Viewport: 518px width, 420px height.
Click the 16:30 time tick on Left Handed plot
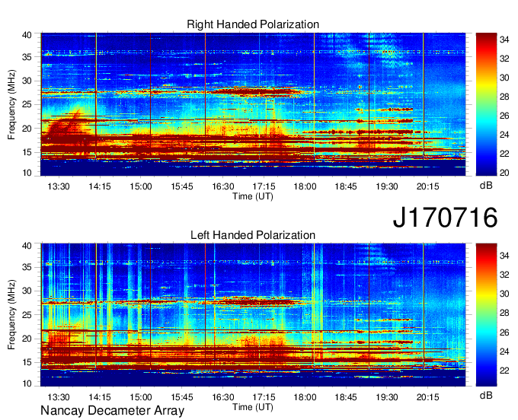click(x=222, y=396)
